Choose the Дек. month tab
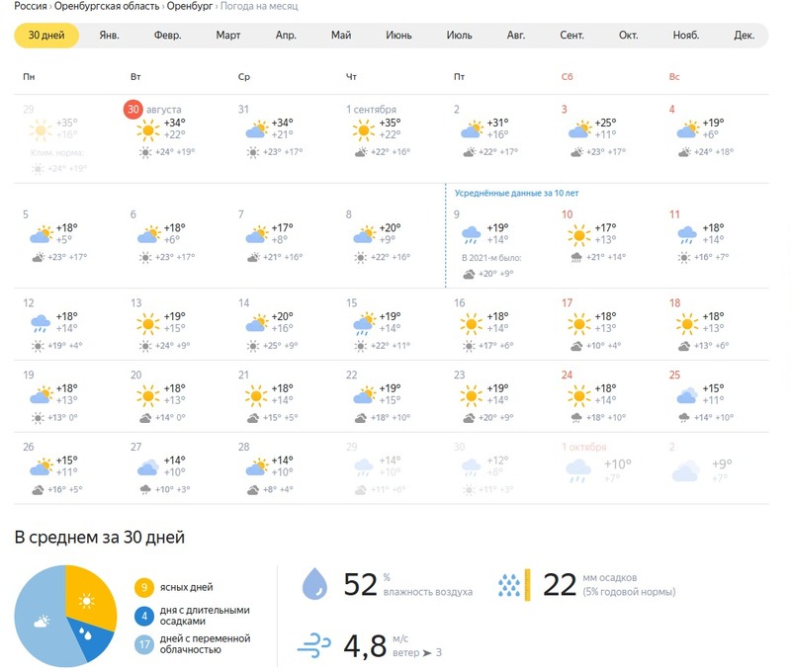Image resolution: width=791 pixels, height=672 pixels. coord(744,36)
